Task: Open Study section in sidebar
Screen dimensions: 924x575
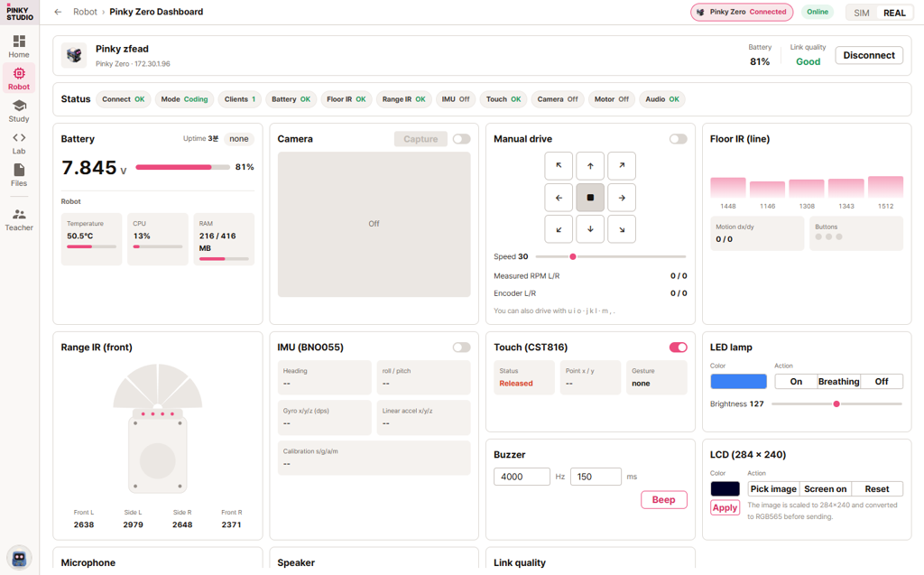Action: click(19, 111)
